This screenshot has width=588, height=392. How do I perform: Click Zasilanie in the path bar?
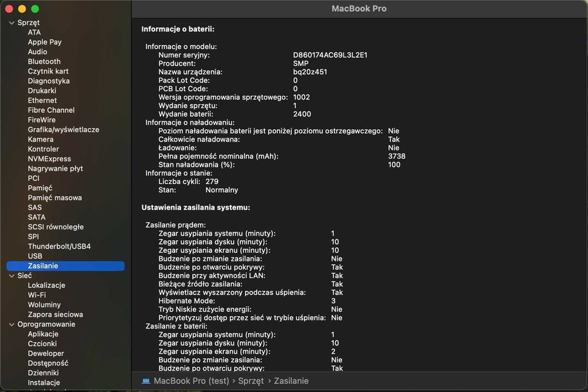click(x=291, y=381)
